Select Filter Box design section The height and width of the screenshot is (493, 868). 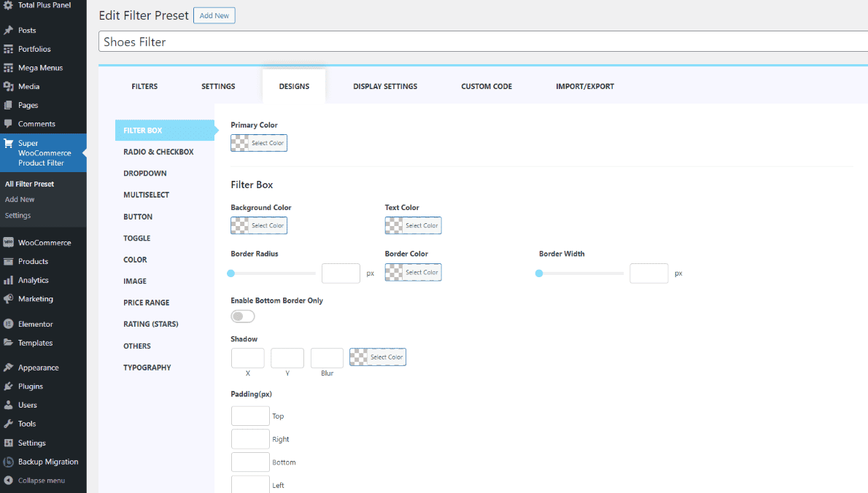165,130
